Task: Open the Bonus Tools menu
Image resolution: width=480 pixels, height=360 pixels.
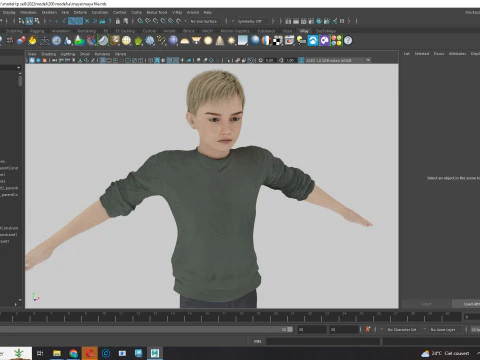Action: (x=157, y=12)
